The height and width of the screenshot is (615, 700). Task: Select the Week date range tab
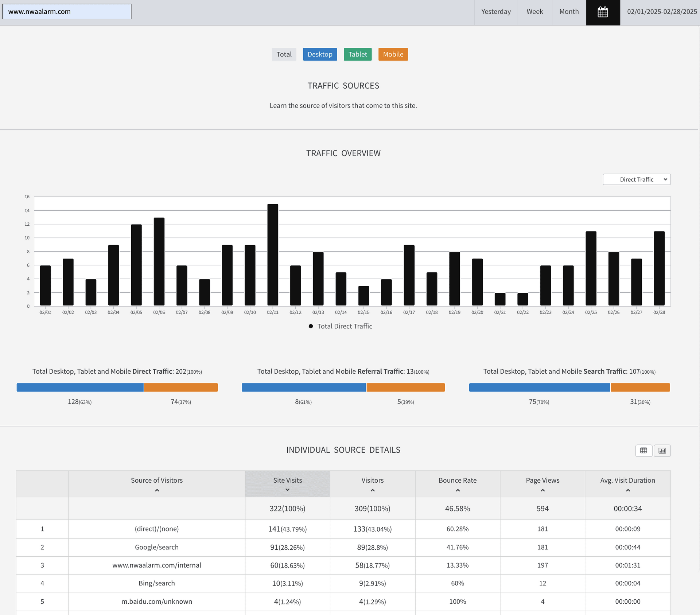click(x=534, y=12)
